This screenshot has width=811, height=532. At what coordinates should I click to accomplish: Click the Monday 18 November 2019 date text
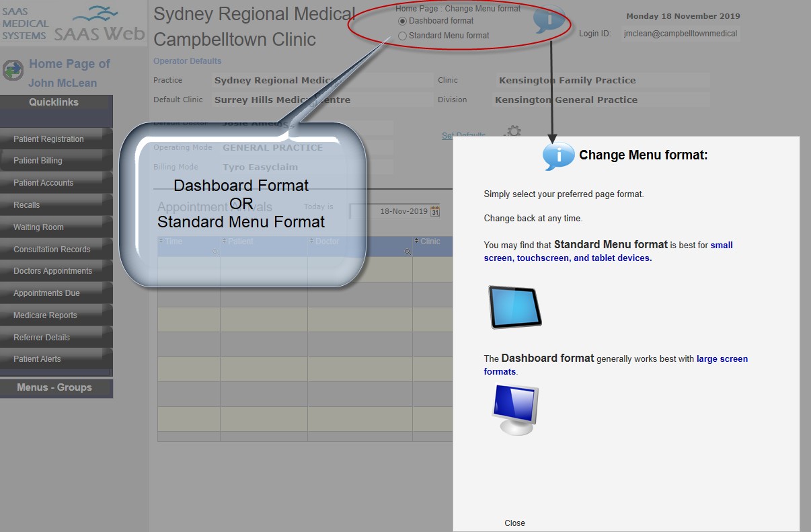[683, 16]
